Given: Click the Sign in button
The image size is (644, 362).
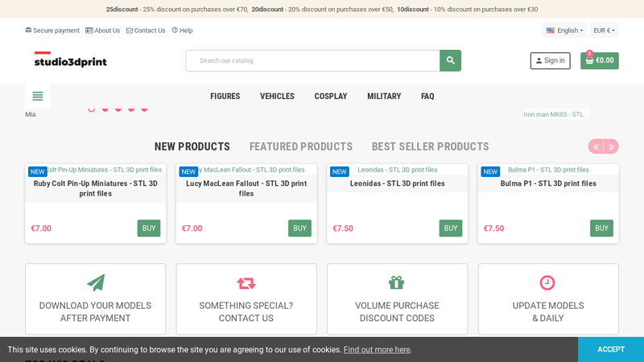Looking at the screenshot, I should [551, 60].
